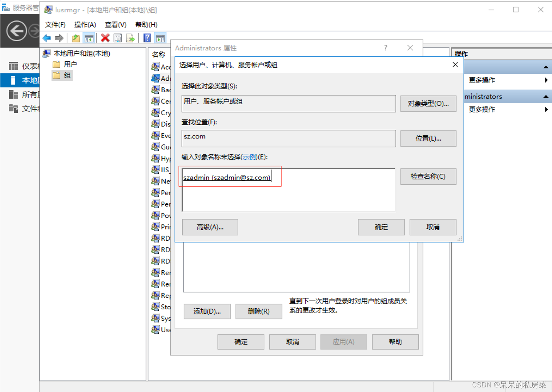Click the 检查名称(C) button
Image resolution: width=552 pixels, height=392 pixels.
click(428, 176)
